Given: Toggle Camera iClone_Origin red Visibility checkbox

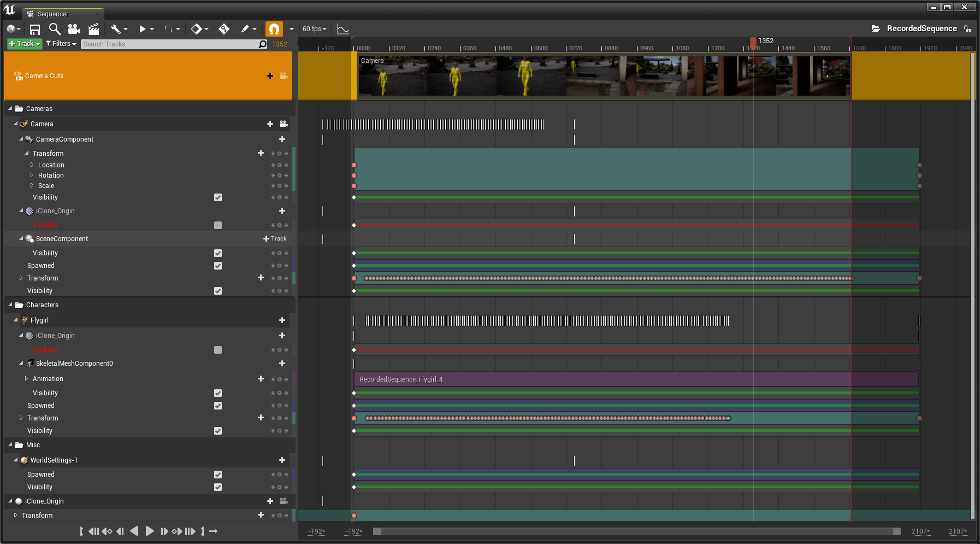Looking at the screenshot, I should coord(218,225).
